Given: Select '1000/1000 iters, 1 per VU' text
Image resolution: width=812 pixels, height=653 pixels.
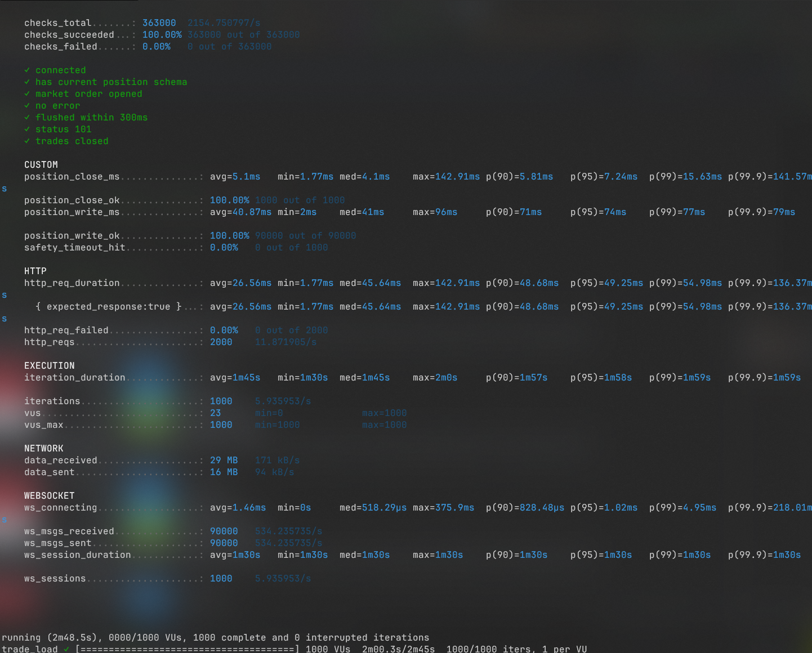Looking at the screenshot, I should pyautogui.click(x=516, y=649).
